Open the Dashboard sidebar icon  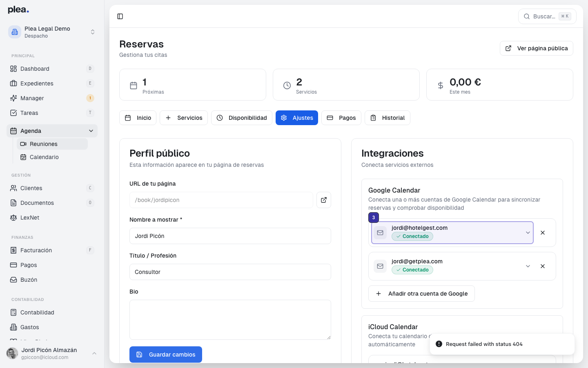(13, 69)
